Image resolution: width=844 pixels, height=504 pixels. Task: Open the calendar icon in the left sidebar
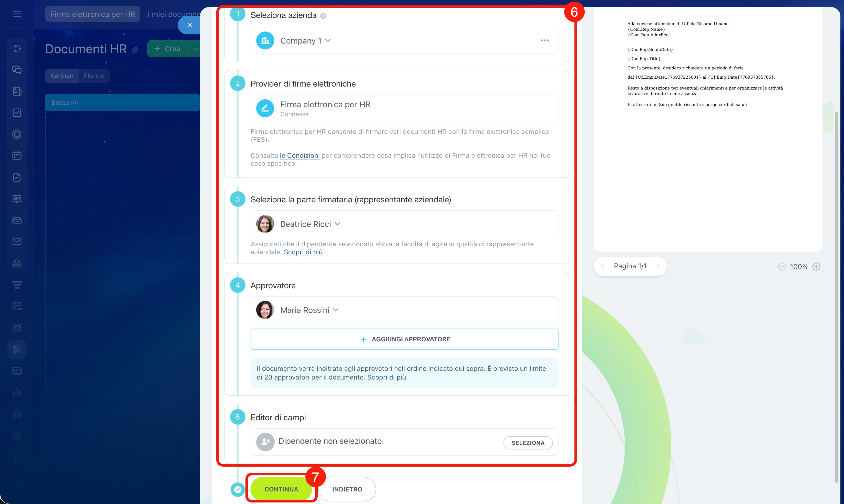pos(17,155)
